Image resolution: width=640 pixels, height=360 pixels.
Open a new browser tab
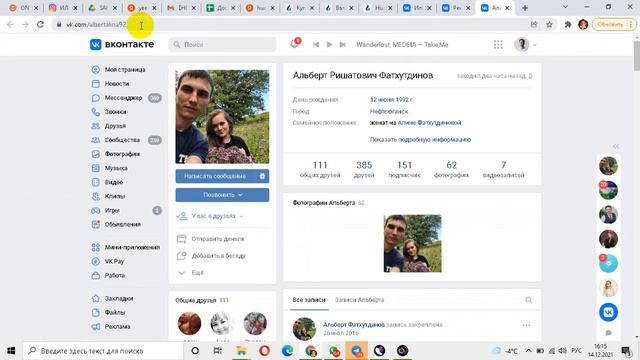525,8
